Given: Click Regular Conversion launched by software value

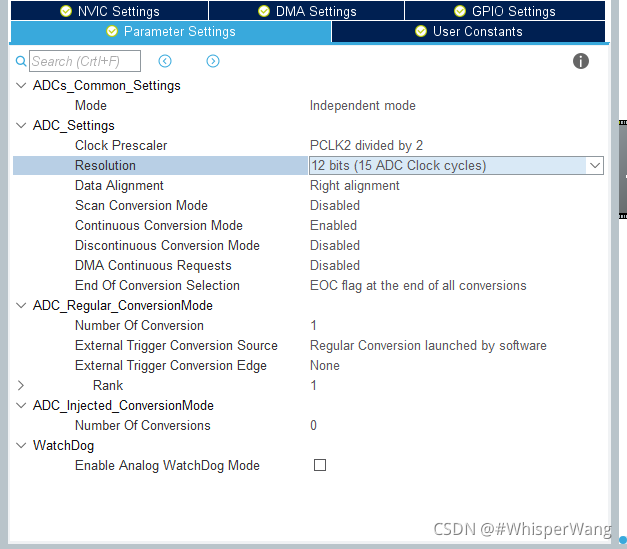Looking at the screenshot, I should tap(428, 345).
